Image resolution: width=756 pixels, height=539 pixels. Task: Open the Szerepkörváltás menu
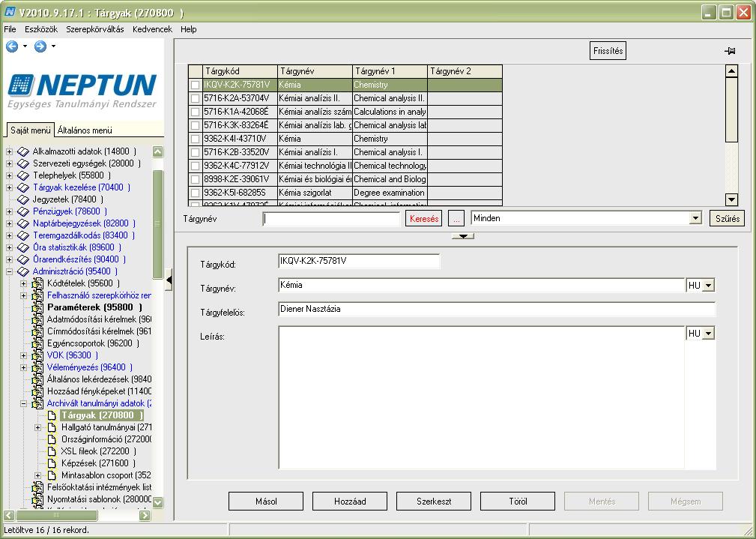(95, 29)
